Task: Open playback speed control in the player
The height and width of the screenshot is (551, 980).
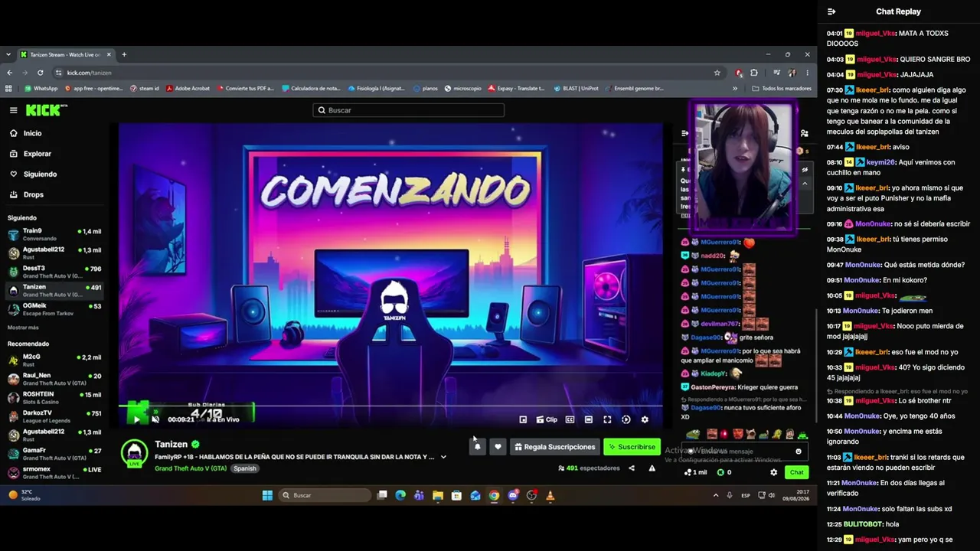Action: [626, 419]
